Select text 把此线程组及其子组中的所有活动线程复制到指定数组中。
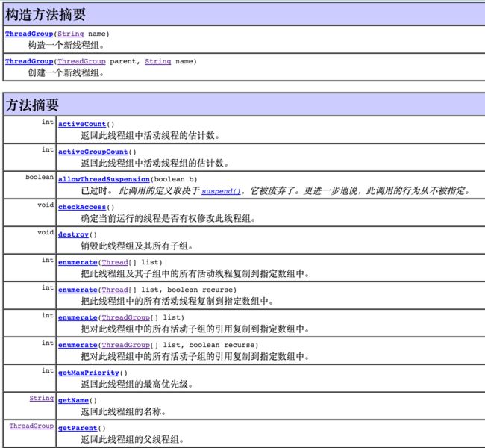The image size is (485, 448). coord(195,273)
